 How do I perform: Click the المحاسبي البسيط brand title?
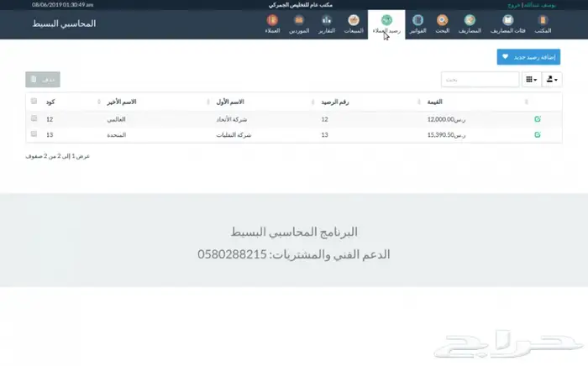coord(64,24)
